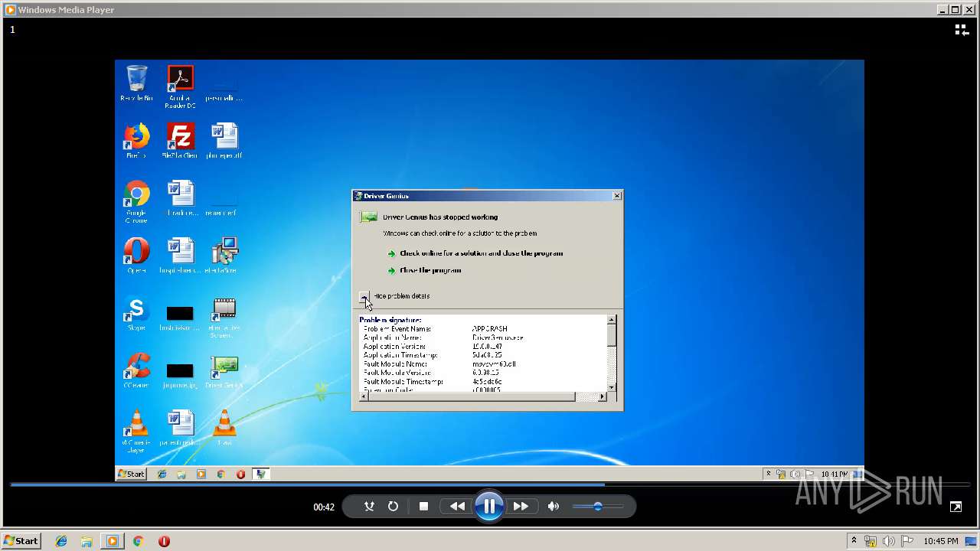Click Skype desktop icon in the video
The width and height of the screenshot is (980, 551).
(136, 313)
